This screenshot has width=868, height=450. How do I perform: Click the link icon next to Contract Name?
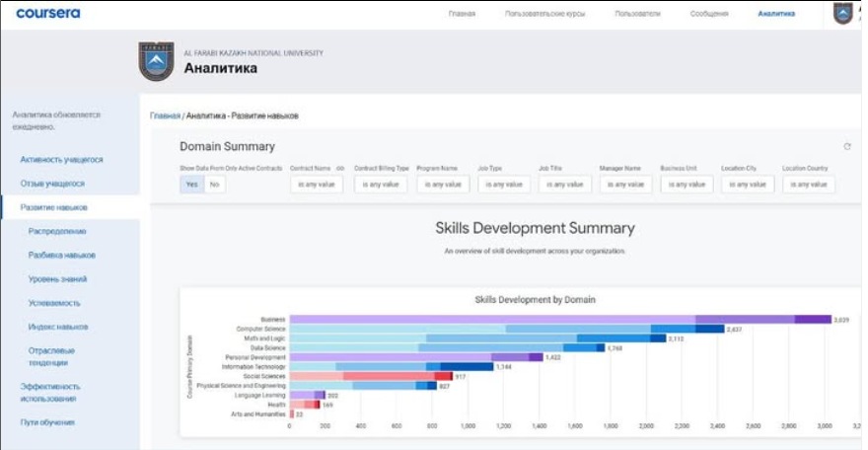[x=340, y=169]
